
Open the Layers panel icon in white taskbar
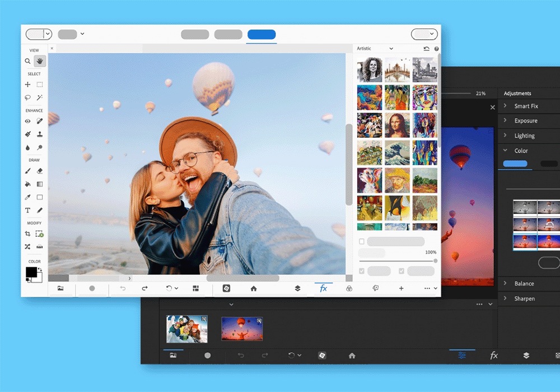297,288
